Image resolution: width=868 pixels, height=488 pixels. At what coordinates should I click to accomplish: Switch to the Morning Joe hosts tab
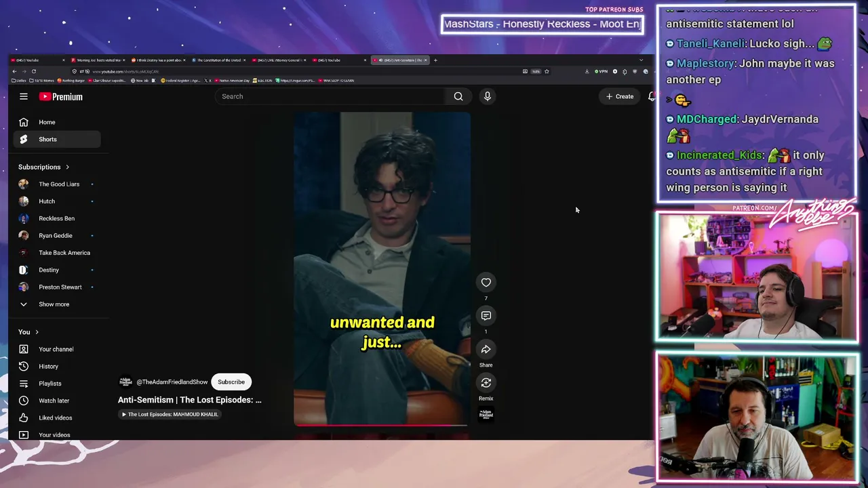click(97, 60)
